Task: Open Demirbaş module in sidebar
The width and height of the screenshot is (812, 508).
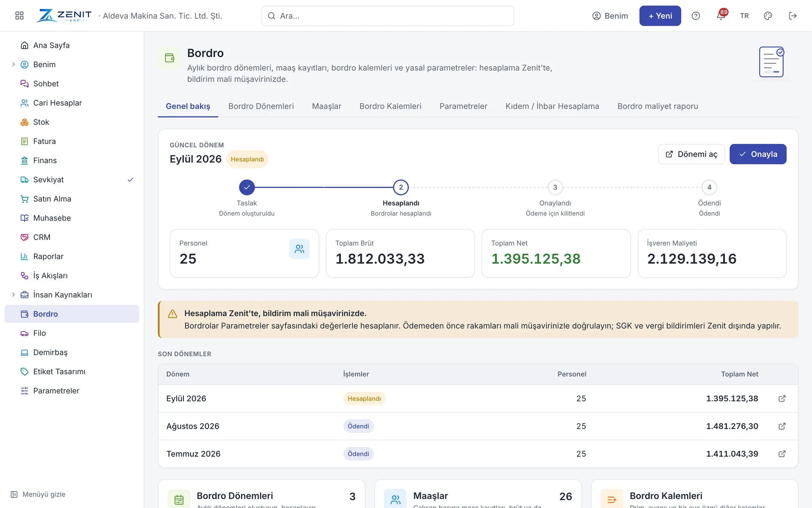Action: point(72,352)
